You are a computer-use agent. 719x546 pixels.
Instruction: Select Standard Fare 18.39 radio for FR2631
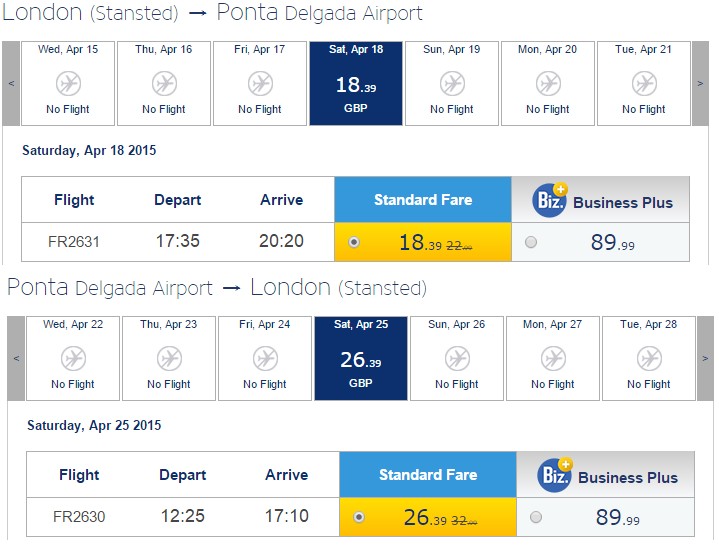pos(354,242)
